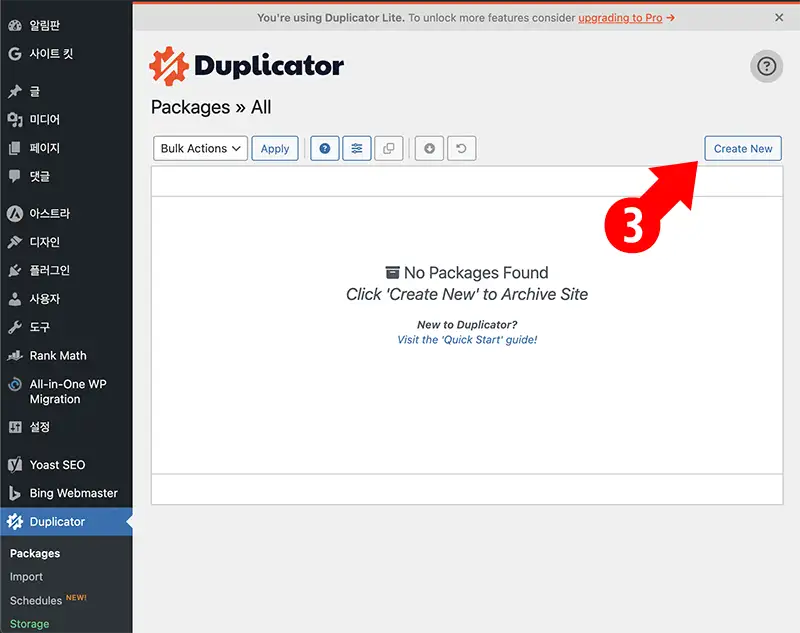Open the 페이지 pages menu

[x=66, y=148]
